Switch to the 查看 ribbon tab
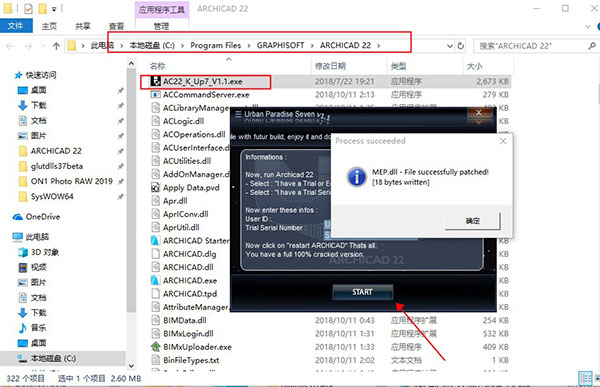Screen dimensions: 600x387 pos(116,26)
